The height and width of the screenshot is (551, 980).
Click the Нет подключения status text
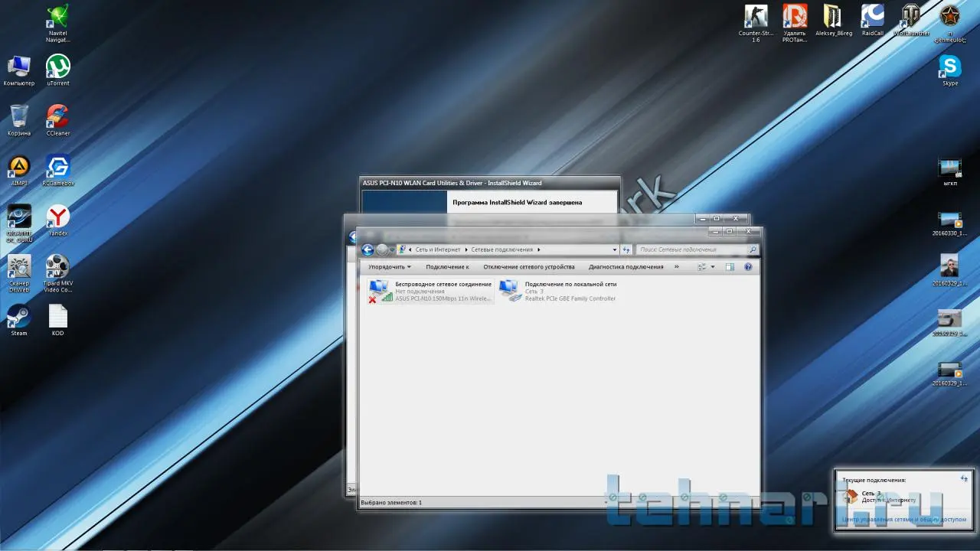[420, 292]
